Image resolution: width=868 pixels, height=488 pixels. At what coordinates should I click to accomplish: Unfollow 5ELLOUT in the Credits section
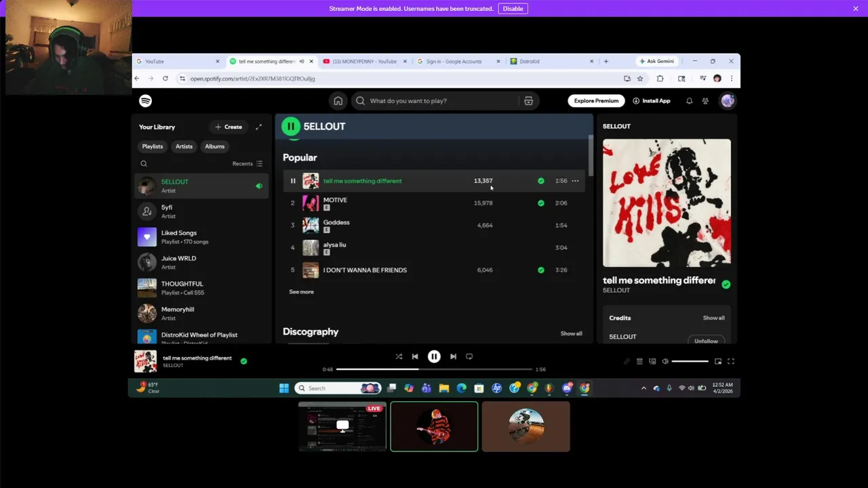(x=706, y=340)
